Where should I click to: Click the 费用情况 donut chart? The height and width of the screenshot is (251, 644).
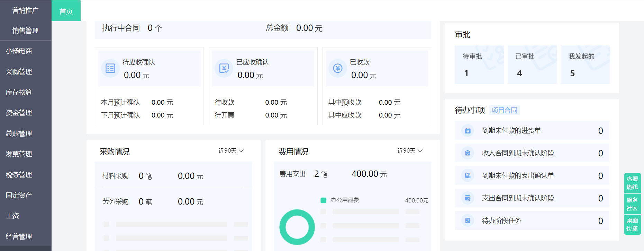point(297,227)
